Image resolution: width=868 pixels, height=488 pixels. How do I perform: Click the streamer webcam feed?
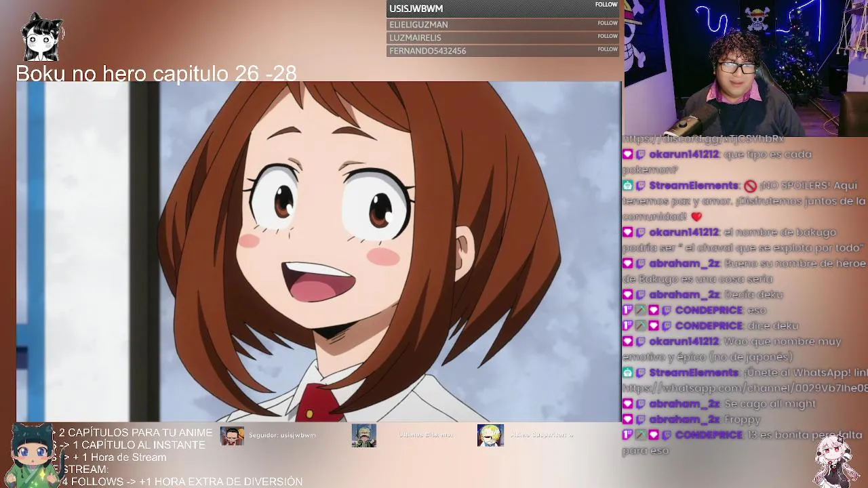click(746, 68)
